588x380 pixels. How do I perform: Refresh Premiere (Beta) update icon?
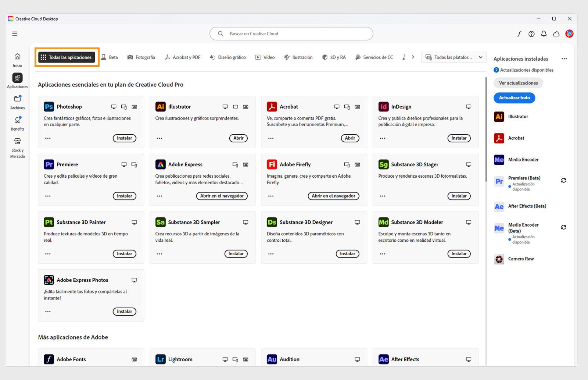point(563,180)
